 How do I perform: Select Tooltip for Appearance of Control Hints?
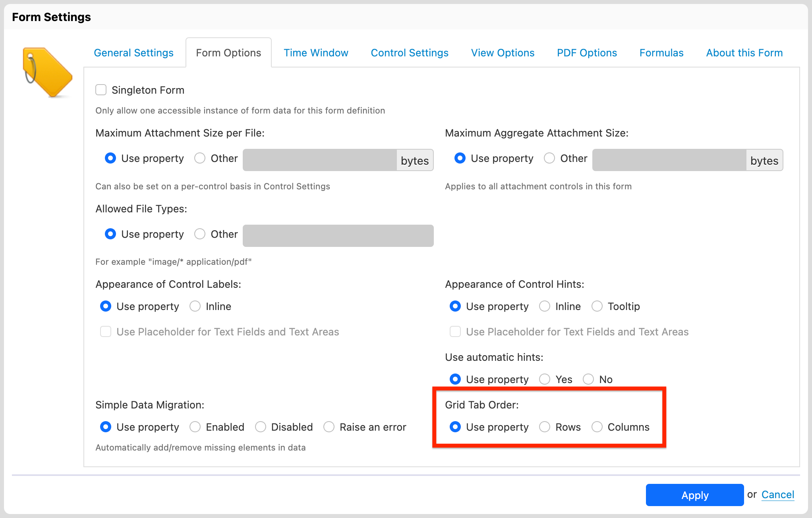coord(597,306)
